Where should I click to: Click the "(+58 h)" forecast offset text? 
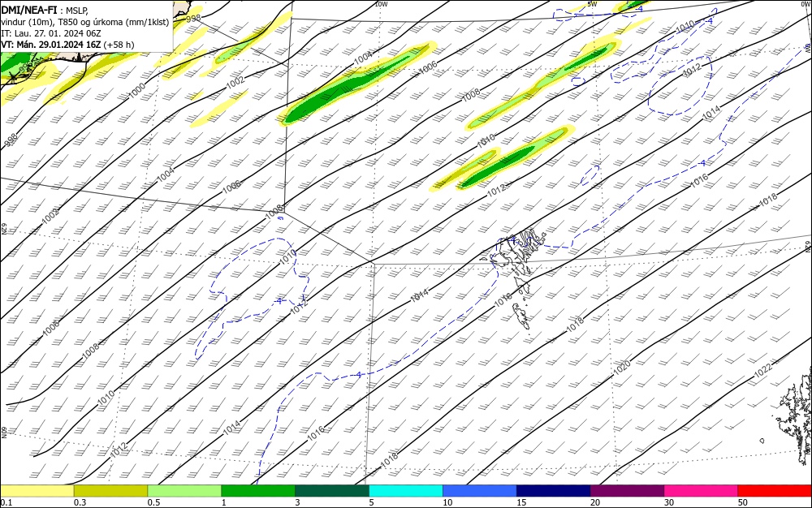(119, 45)
